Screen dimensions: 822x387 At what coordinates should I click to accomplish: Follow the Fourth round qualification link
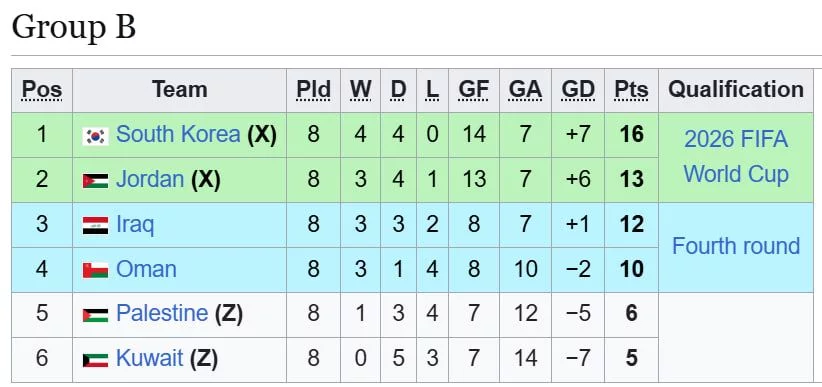736,246
